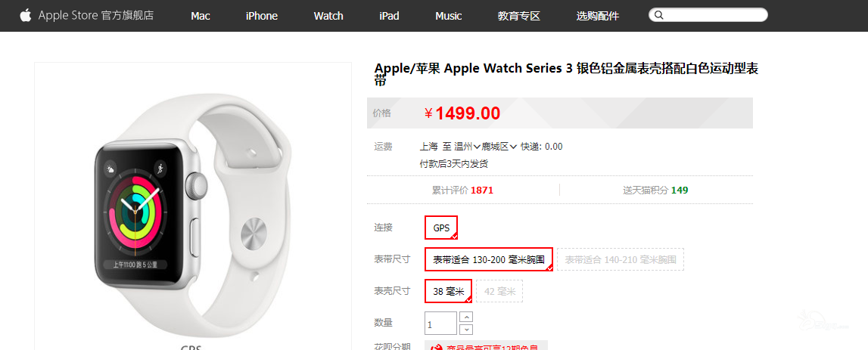Viewport: 868px width, 350px height.
Task: Select the GPS connection option
Action: click(441, 228)
